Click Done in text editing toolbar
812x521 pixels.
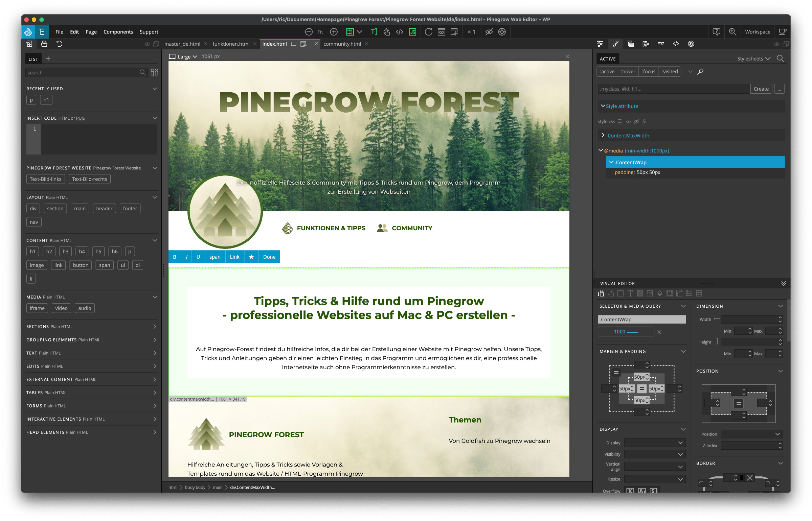tap(269, 257)
